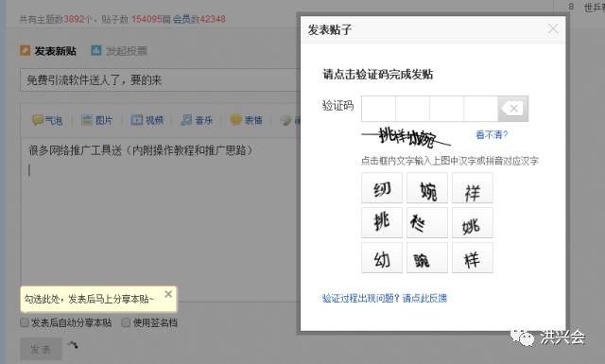Choose the 幼 character button
Screen dimensions: 605x364
[x=382, y=258]
